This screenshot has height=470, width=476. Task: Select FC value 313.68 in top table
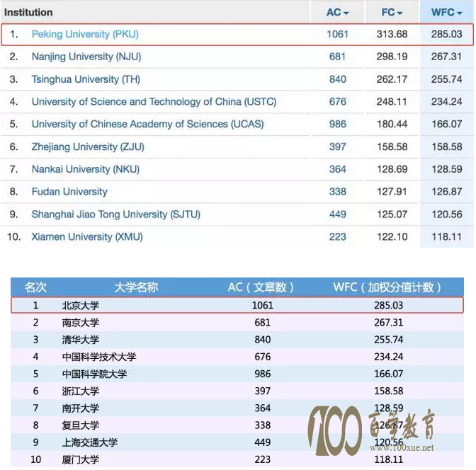pyautogui.click(x=392, y=34)
